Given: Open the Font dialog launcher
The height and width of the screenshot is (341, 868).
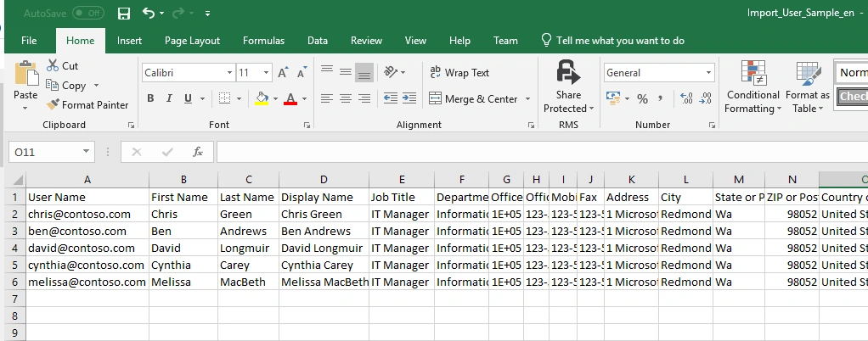Looking at the screenshot, I should (x=307, y=126).
